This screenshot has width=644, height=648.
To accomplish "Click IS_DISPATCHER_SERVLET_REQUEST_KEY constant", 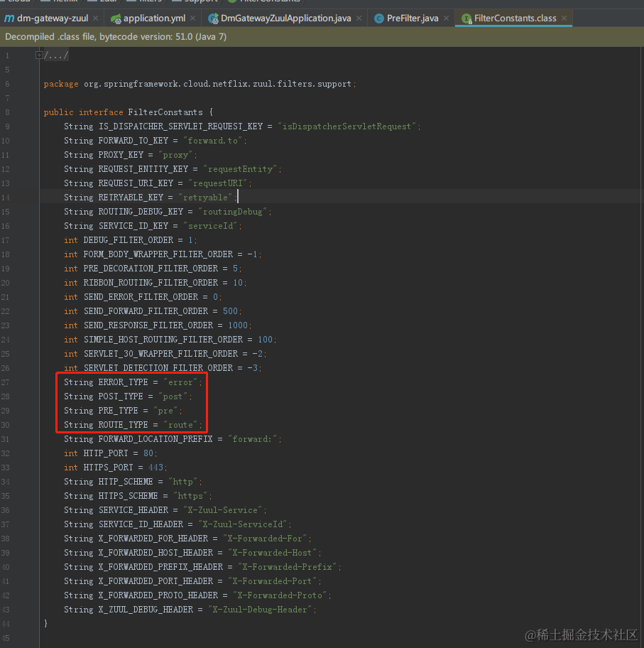I will coord(180,126).
